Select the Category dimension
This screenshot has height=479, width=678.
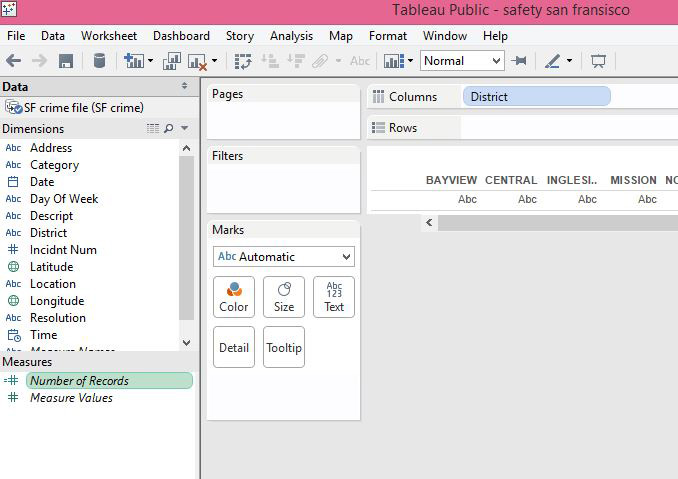click(x=54, y=165)
